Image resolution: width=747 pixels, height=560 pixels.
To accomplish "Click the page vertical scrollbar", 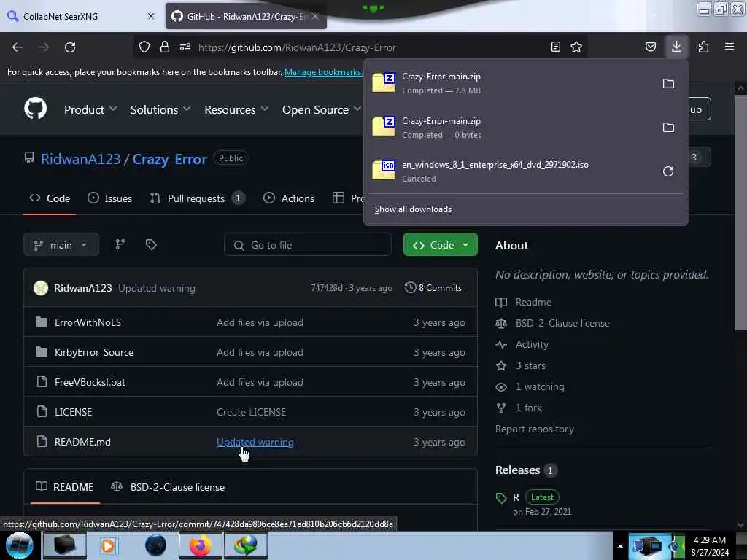I will [740, 212].
